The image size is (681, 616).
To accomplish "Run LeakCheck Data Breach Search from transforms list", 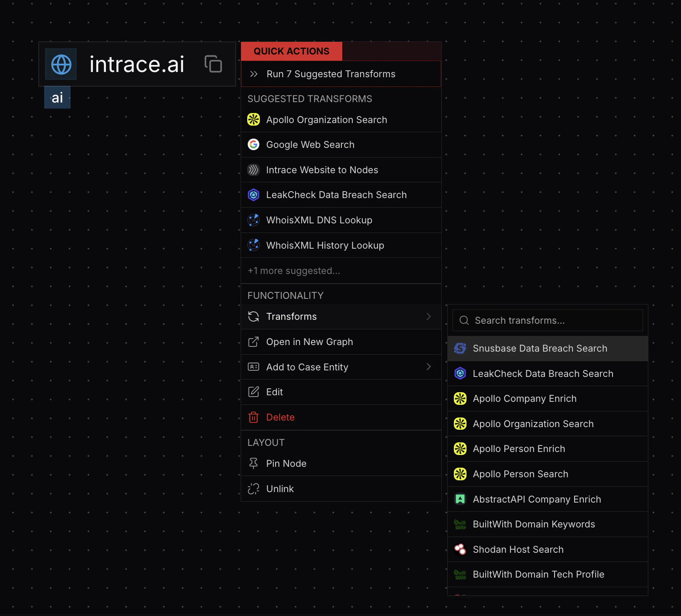I will (x=548, y=373).
